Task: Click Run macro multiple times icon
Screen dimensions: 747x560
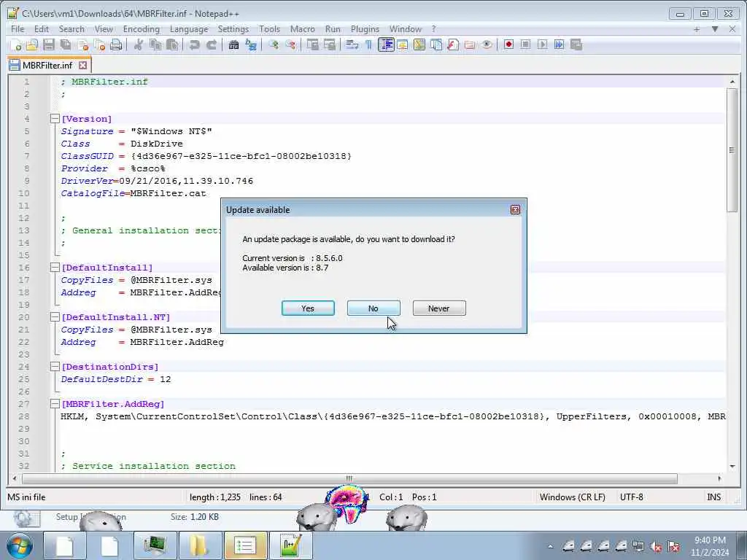Action: click(560, 44)
